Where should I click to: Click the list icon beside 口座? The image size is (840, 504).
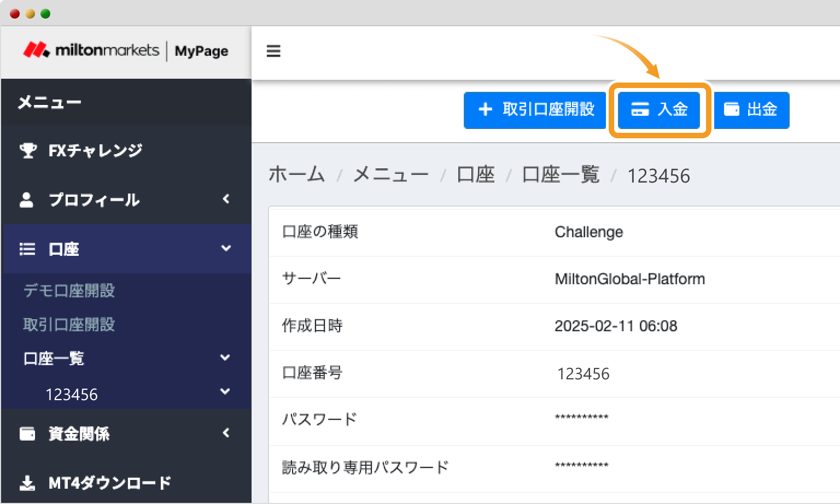tap(27, 249)
